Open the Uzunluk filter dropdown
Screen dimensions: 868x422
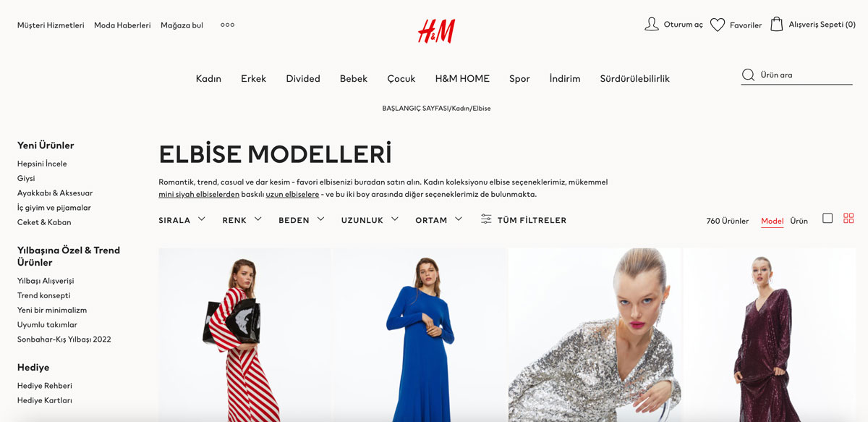pyautogui.click(x=370, y=220)
